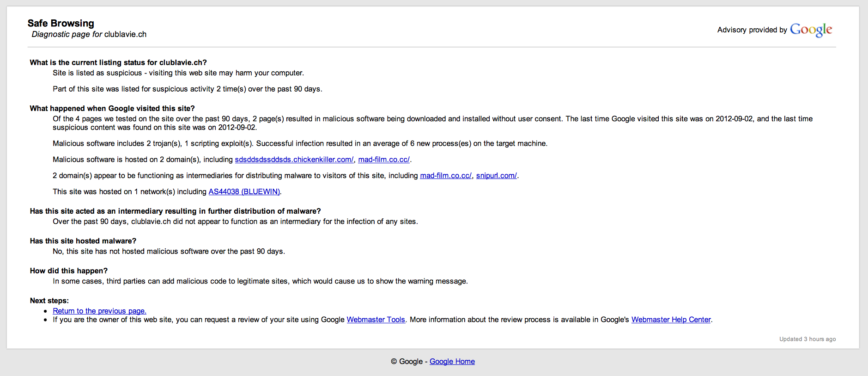Open the sdsddsdssddsds.chickenkiller.com link
The width and height of the screenshot is (868, 376).
[x=294, y=160]
